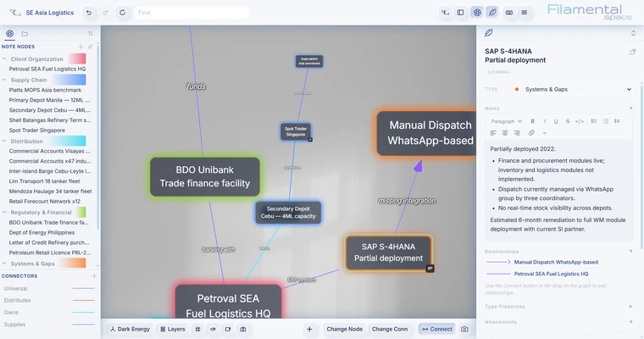The width and height of the screenshot is (644, 339).
Task: Toggle the feather notes panel icon
Action: pyautogui.click(x=492, y=13)
